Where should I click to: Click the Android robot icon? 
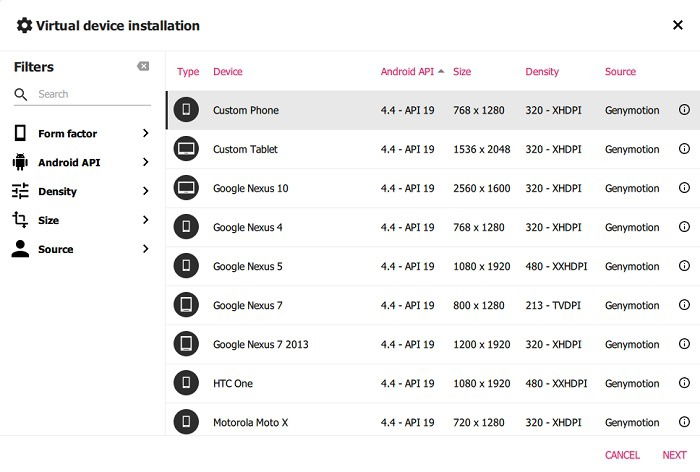pyautogui.click(x=20, y=162)
